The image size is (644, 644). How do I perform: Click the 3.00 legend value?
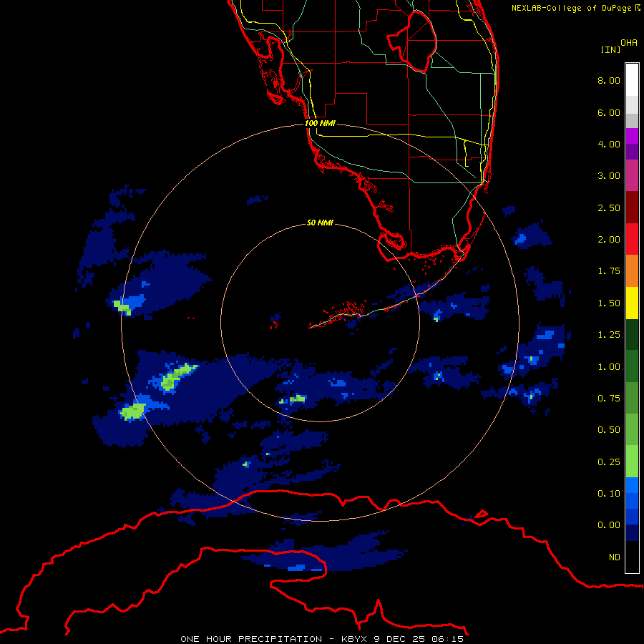point(609,176)
